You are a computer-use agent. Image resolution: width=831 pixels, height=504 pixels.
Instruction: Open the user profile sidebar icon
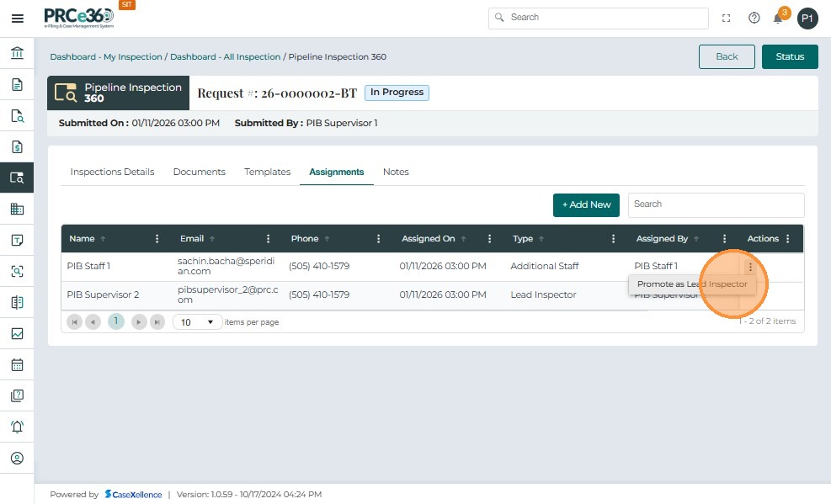(x=17, y=458)
